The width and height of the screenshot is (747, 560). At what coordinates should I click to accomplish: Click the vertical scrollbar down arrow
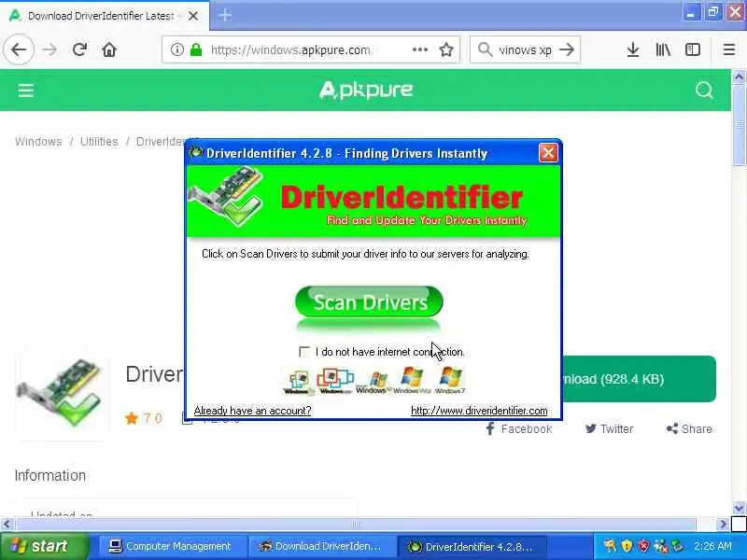[739, 508]
